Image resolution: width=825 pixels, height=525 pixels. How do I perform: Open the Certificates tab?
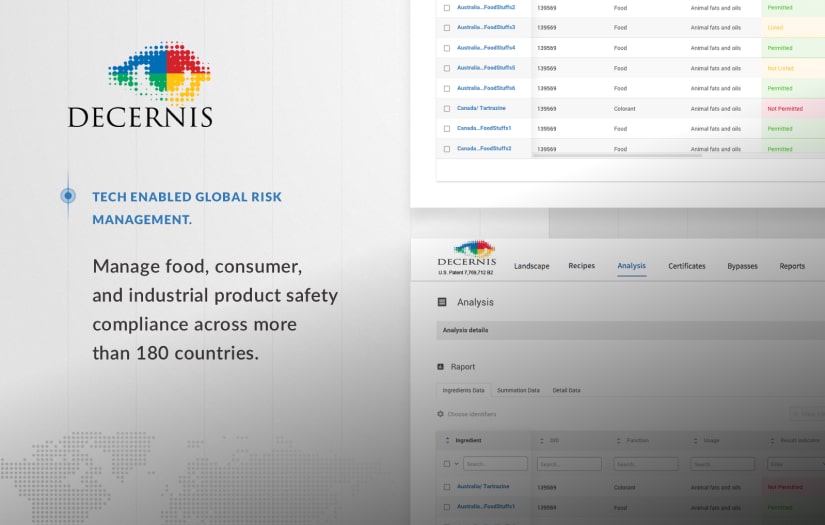click(687, 266)
